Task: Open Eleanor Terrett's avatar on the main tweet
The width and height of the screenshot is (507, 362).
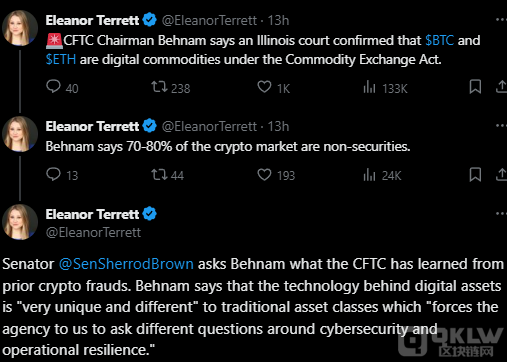Action: click(x=20, y=222)
